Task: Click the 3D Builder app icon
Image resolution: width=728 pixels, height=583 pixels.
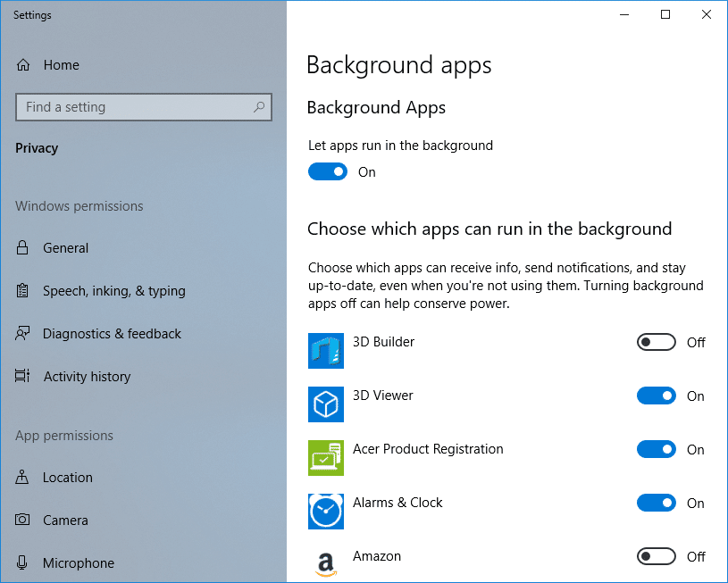Action: click(x=326, y=351)
